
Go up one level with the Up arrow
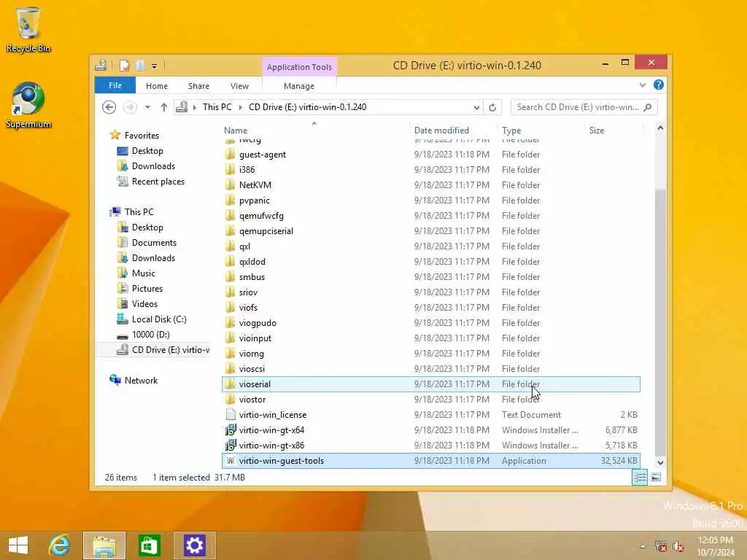164,107
